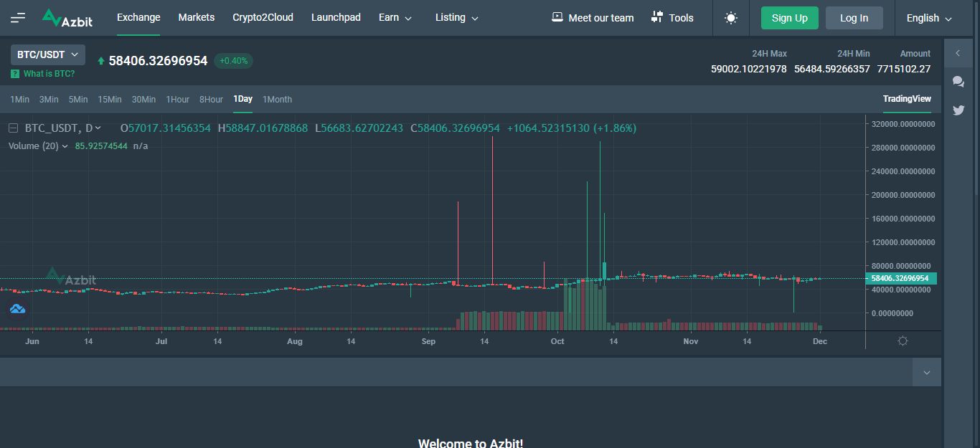Click the 'What is BTC?' question icon

click(x=15, y=74)
